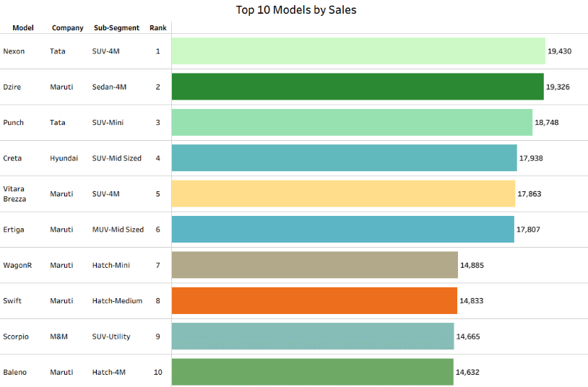The image size is (588, 387).
Task: Select the Ertiga sales bar
Action: pyautogui.click(x=343, y=230)
